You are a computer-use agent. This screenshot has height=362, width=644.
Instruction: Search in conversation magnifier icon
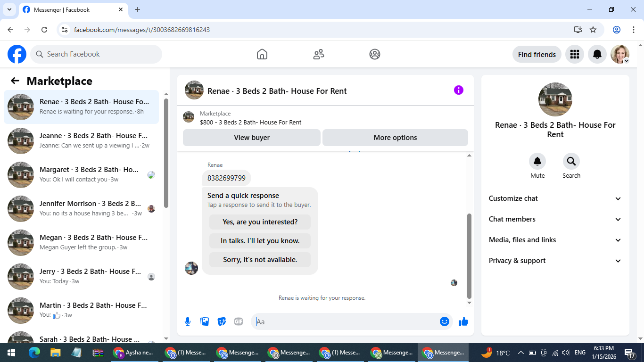coord(571,162)
